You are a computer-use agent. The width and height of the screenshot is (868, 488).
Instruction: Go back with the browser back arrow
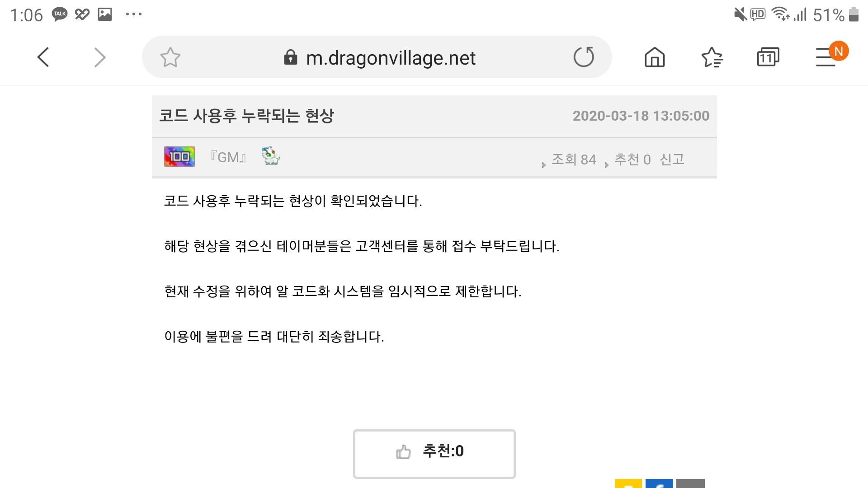[43, 57]
